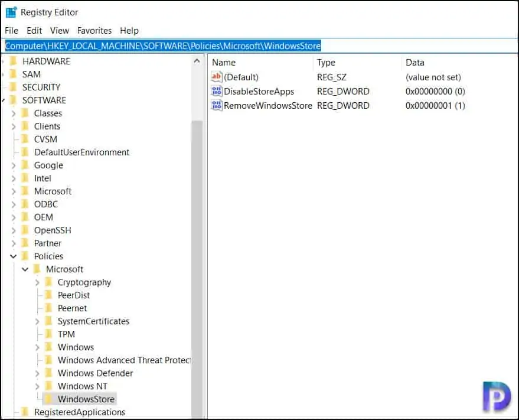Open the File menu
This screenshot has height=420, width=519.
12,31
